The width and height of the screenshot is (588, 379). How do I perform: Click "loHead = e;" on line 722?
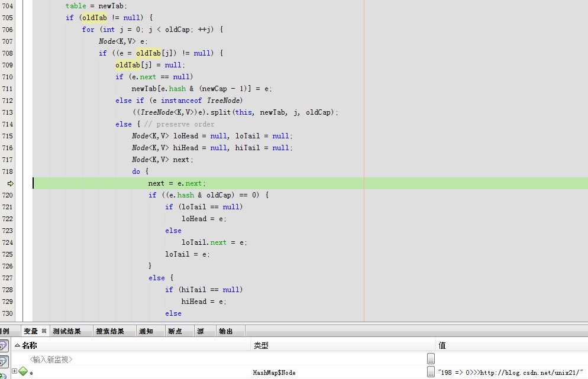click(x=204, y=219)
